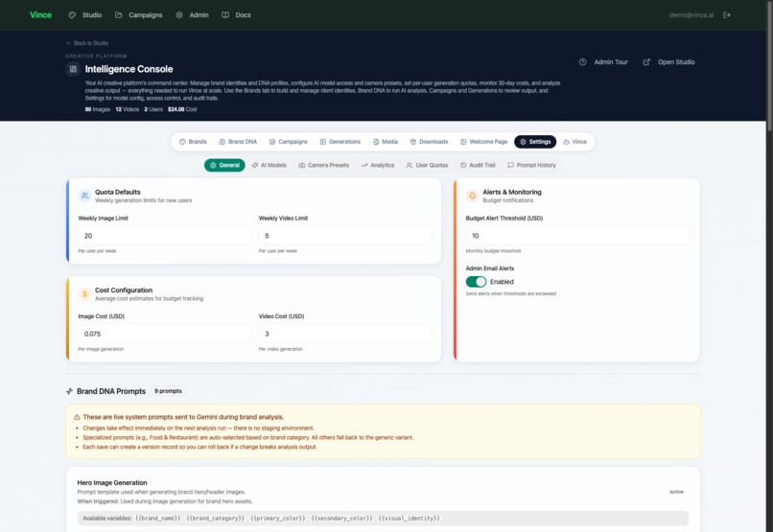The height and width of the screenshot is (532, 773).
Task: Click the {{brand_name}} variable chip
Action: pyautogui.click(x=158, y=519)
